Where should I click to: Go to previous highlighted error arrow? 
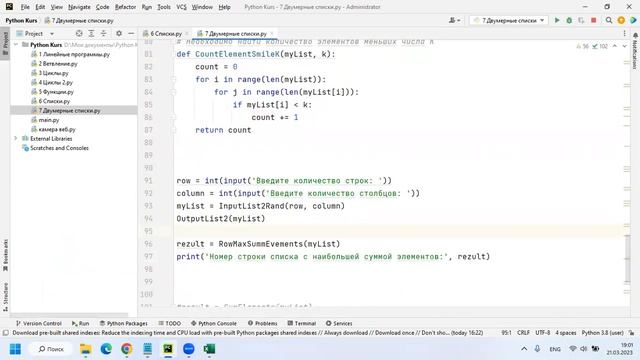click(615, 46)
